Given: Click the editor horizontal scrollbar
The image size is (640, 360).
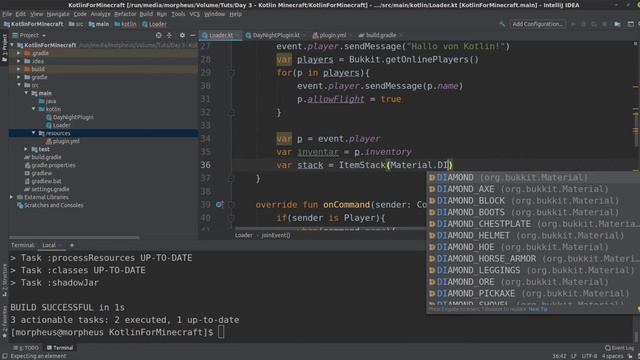Looking at the screenshot, I should 330,229.
